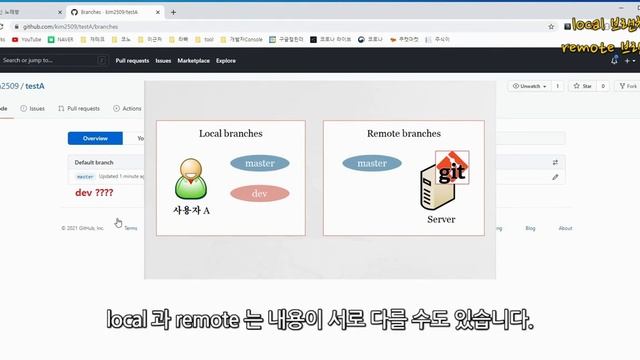
Task: Star the testA repository
Action: pyautogui.click(x=582, y=86)
